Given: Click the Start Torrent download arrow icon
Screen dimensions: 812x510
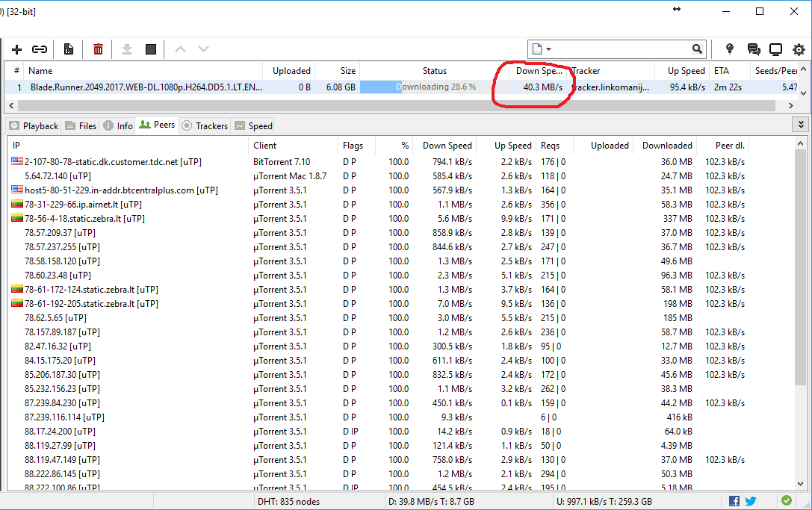Looking at the screenshot, I should 127,49.
